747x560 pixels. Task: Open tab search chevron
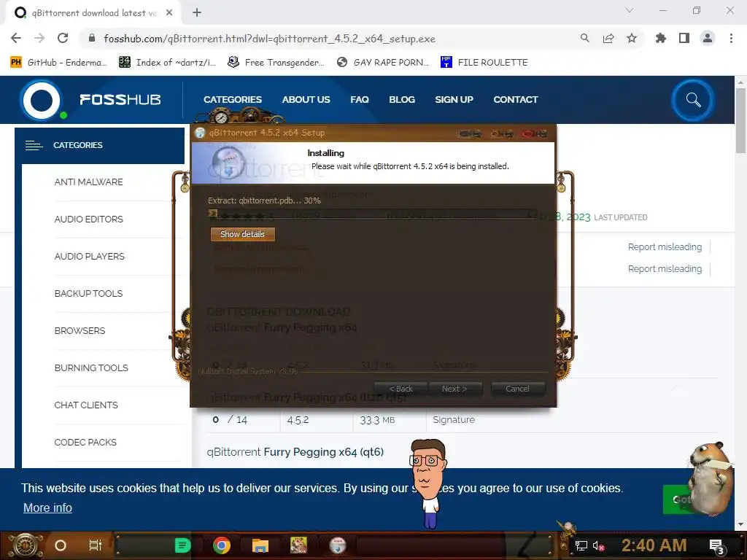coord(630,10)
